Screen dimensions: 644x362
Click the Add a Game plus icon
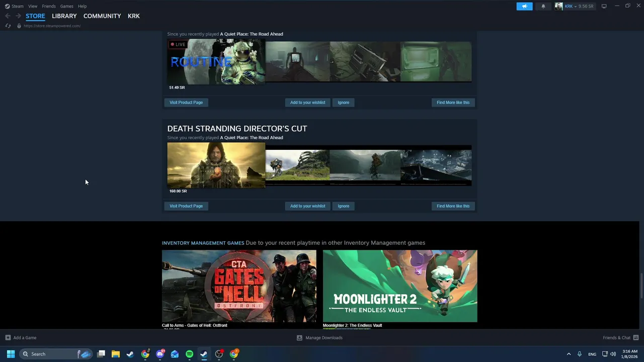(x=8, y=338)
